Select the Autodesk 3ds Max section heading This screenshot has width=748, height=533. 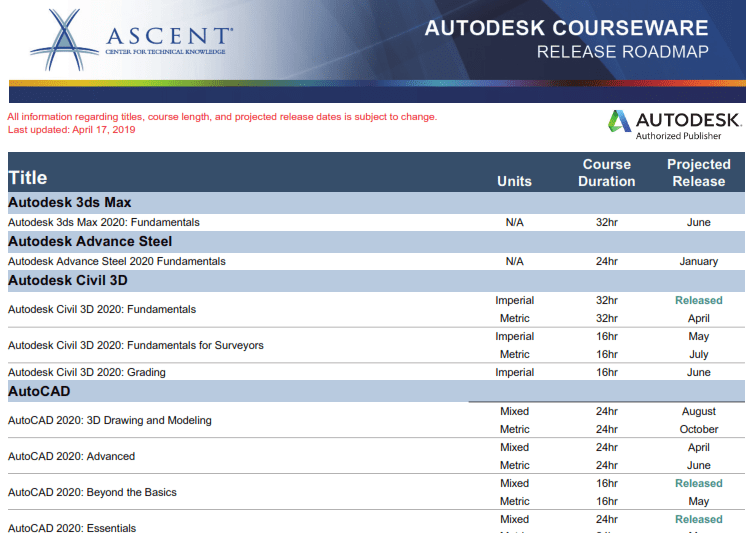[x=70, y=203]
